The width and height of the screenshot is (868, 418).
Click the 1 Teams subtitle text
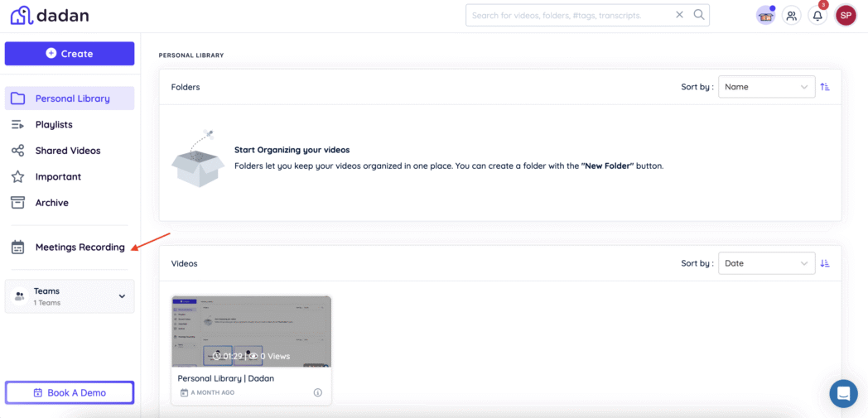click(x=47, y=303)
